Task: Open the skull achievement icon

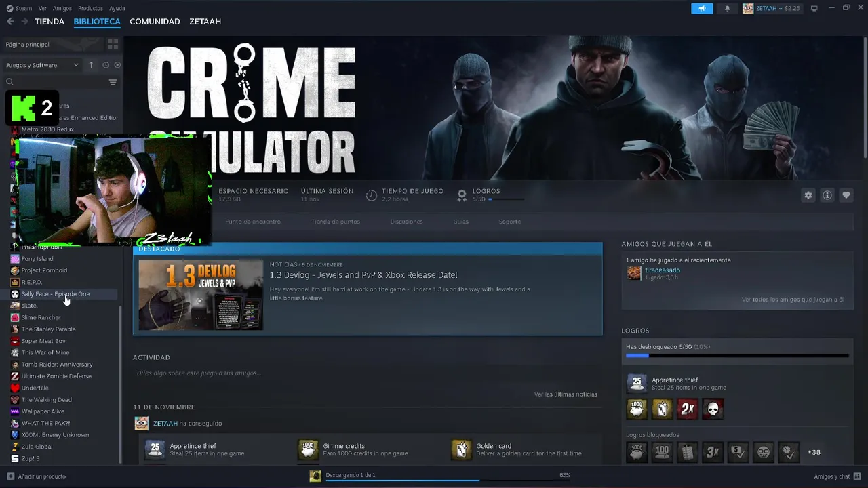Action: (x=713, y=409)
